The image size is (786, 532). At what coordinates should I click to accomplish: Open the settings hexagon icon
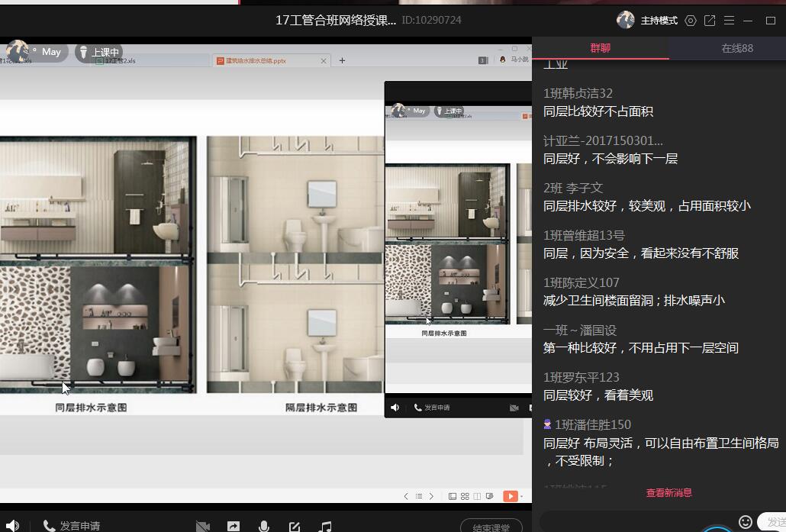coord(691,21)
